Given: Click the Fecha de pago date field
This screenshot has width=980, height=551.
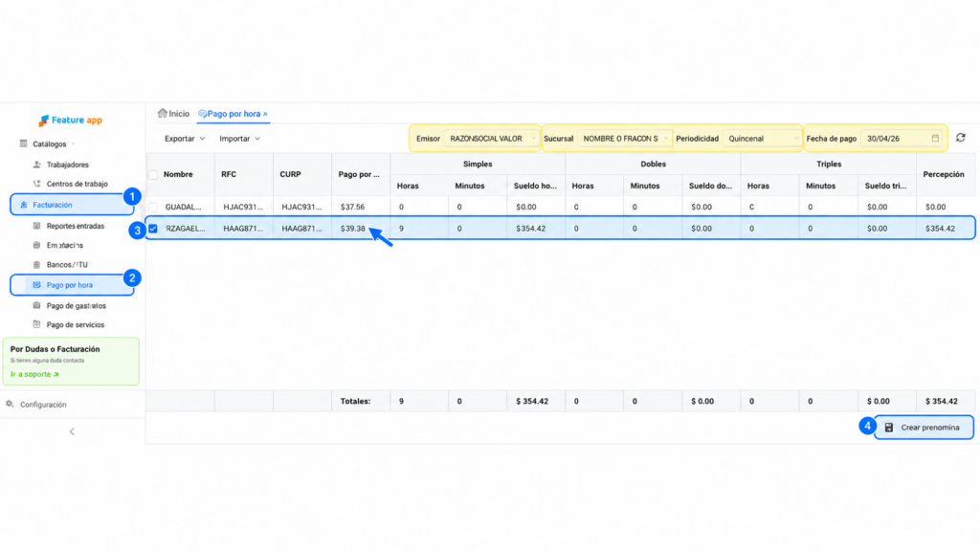Looking at the screenshot, I should tap(902, 139).
